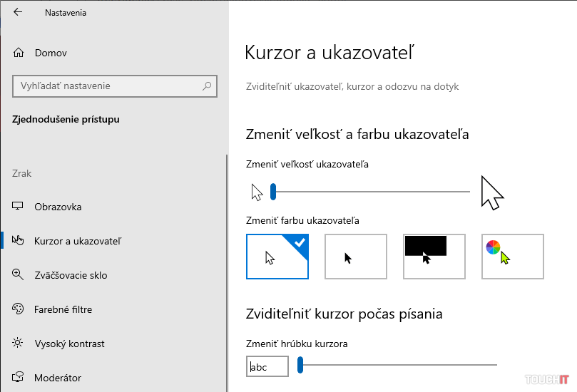Click the search magnifier icon

tap(207, 86)
